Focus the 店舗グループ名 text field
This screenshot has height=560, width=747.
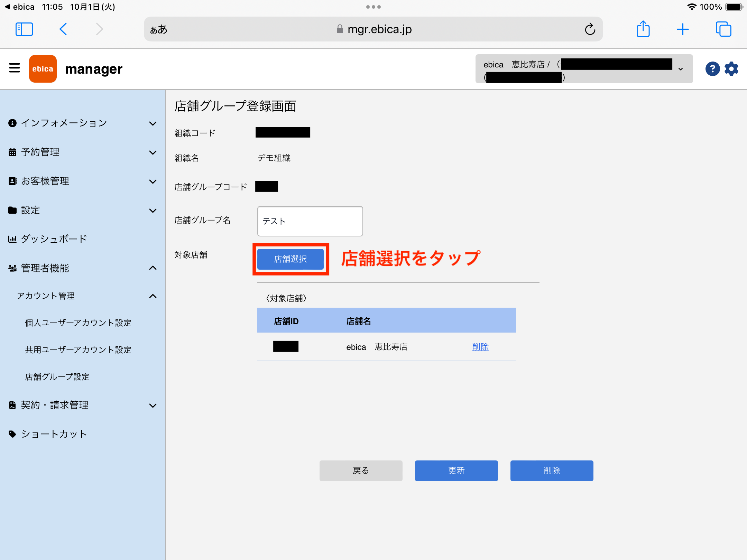(x=310, y=221)
